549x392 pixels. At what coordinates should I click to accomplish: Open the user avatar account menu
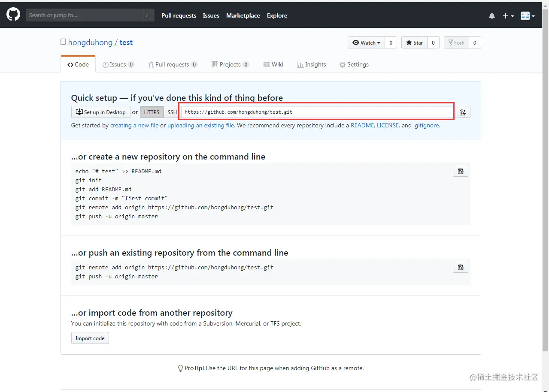point(528,16)
